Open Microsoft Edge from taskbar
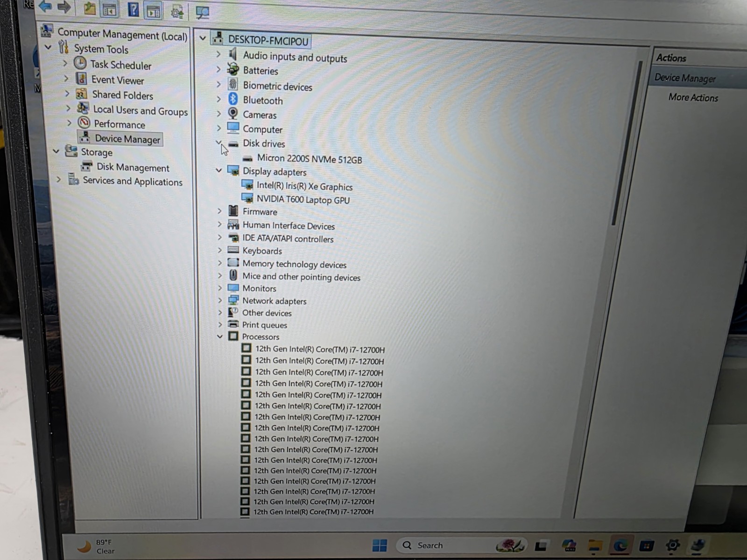The image size is (747, 560). 620,545
